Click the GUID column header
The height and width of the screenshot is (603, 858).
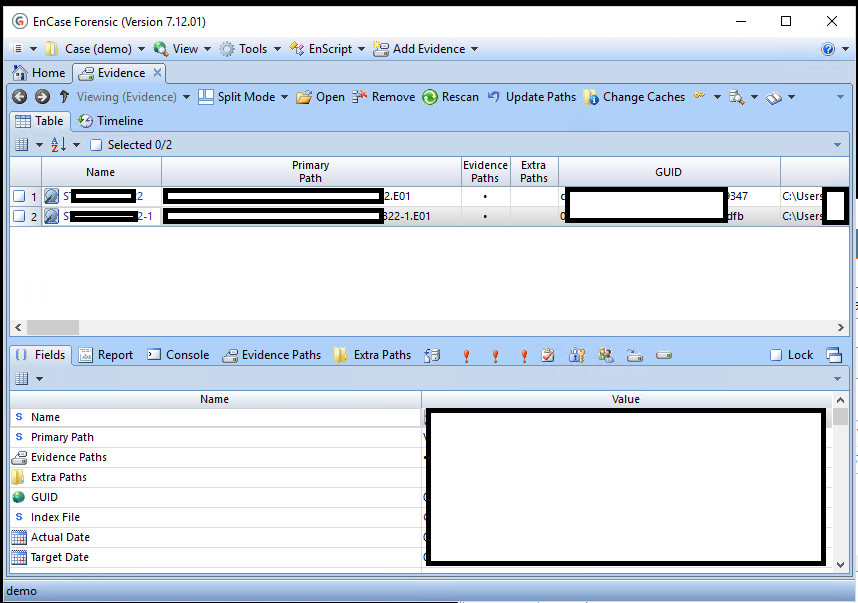click(669, 172)
